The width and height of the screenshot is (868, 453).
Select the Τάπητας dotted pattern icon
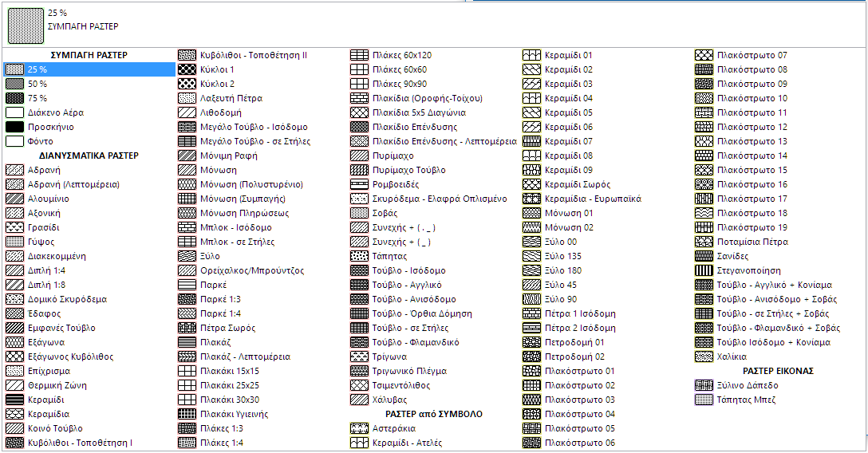359,256
